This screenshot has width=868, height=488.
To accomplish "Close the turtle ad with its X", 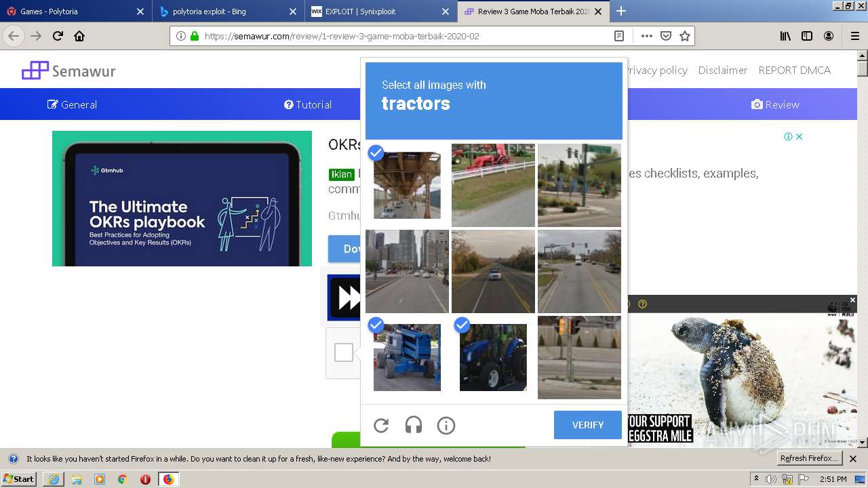I will (x=852, y=300).
